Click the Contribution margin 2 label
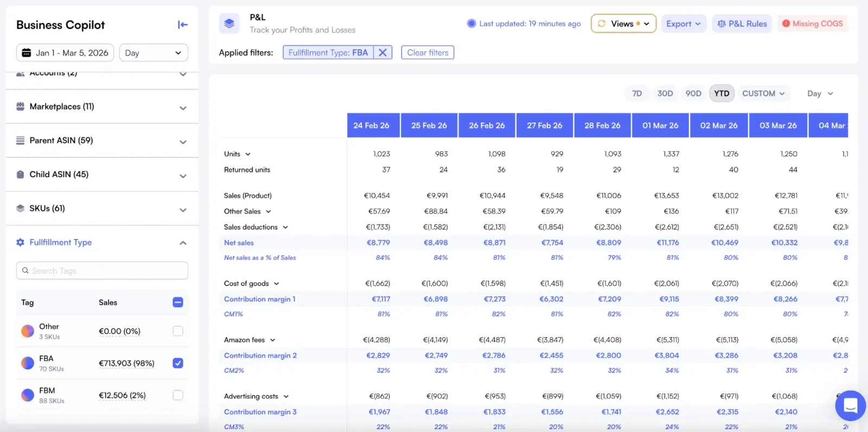 pos(260,356)
